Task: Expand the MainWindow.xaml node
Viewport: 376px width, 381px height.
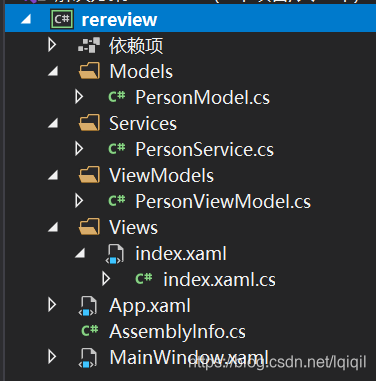Action: tap(52, 357)
